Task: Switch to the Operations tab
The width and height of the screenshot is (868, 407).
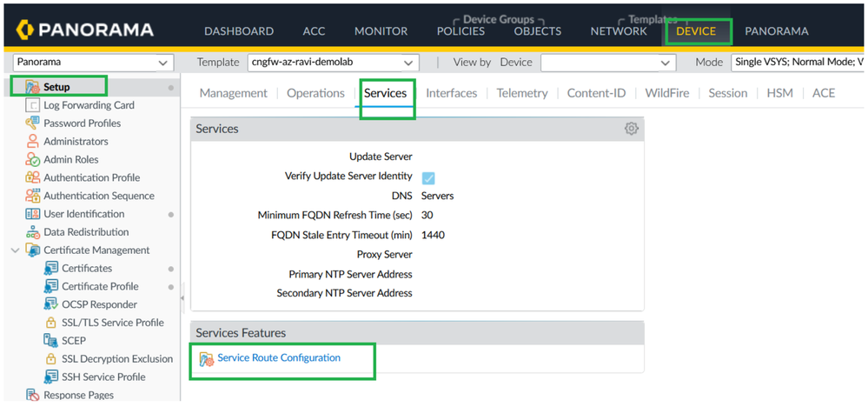Action: tap(315, 93)
